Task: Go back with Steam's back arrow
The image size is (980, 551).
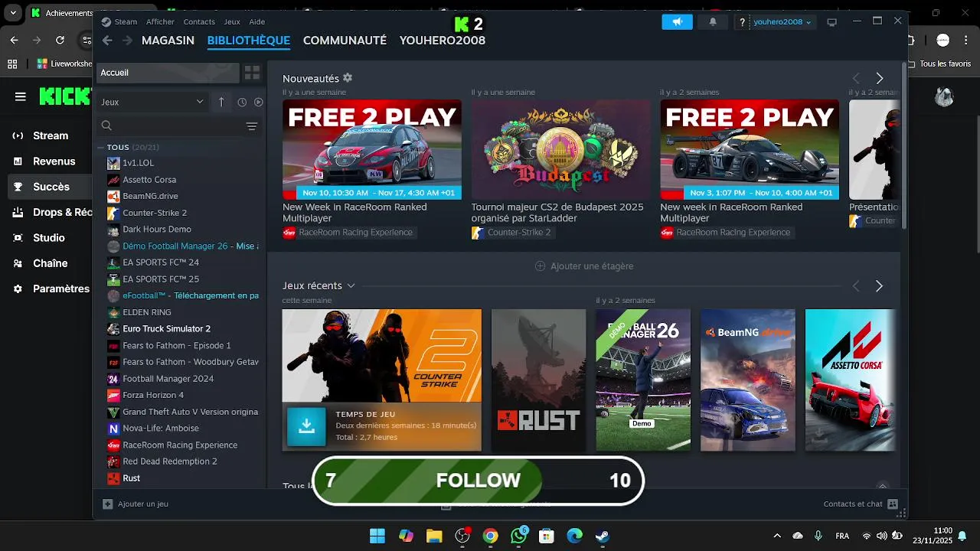Action: (x=107, y=41)
